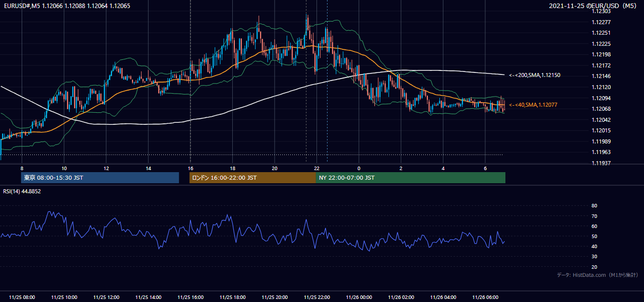Click price axis value 1.12120
Screen dimensions: 644x302
[x=601, y=87]
